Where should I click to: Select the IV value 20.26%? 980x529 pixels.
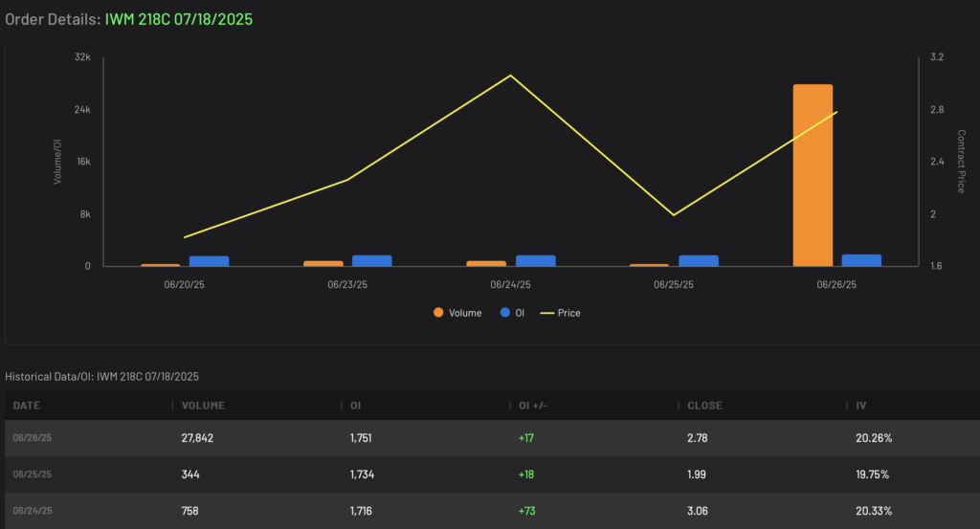[874, 438]
